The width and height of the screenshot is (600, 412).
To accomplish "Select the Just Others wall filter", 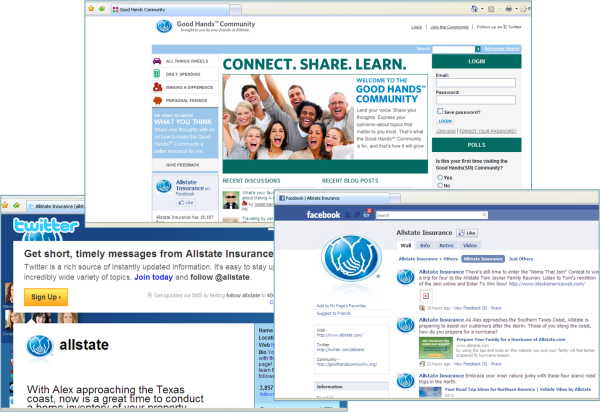I will 520,259.
